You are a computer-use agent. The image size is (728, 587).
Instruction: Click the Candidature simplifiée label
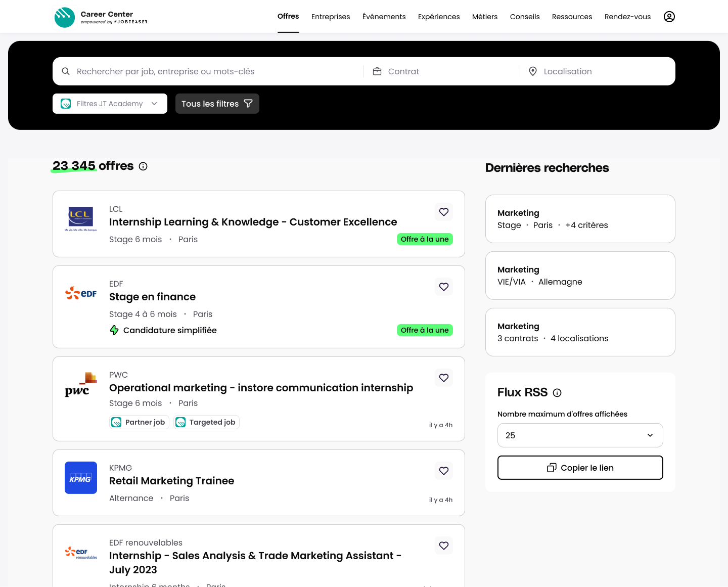[170, 330]
